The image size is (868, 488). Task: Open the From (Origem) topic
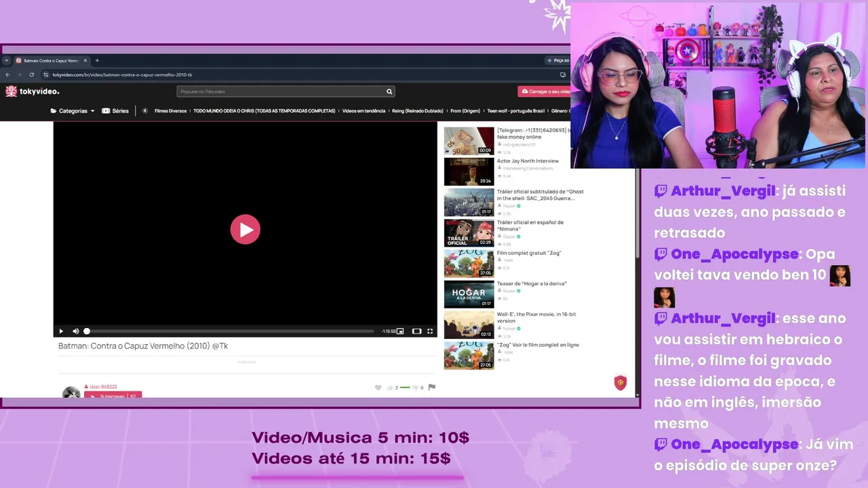point(465,111)
